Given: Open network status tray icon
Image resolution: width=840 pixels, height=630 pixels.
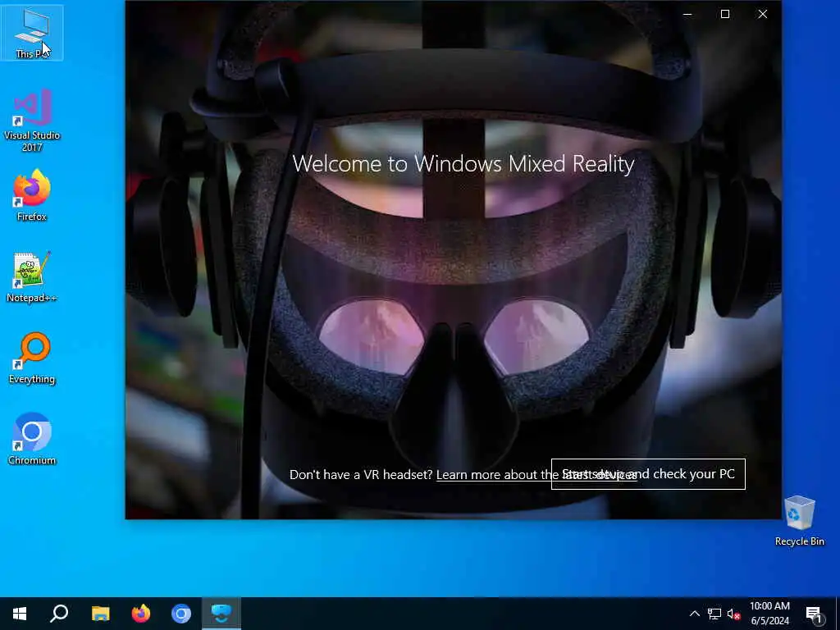Looking at the screenshot, I should pyautogui.click(x=714, y=614).
